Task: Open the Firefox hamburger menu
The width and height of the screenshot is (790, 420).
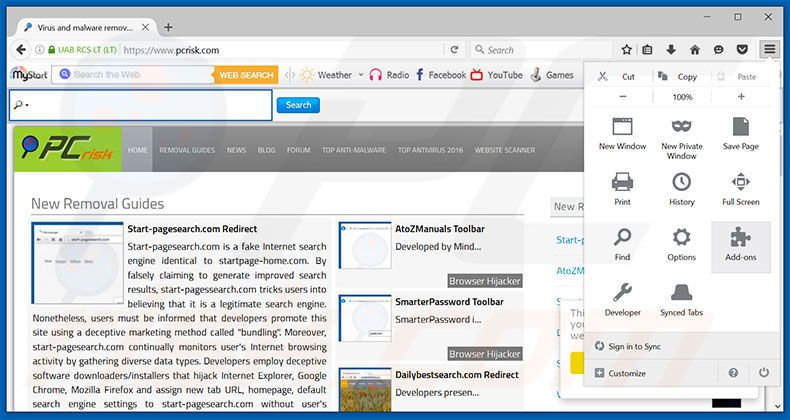Action: coord(769,49)
